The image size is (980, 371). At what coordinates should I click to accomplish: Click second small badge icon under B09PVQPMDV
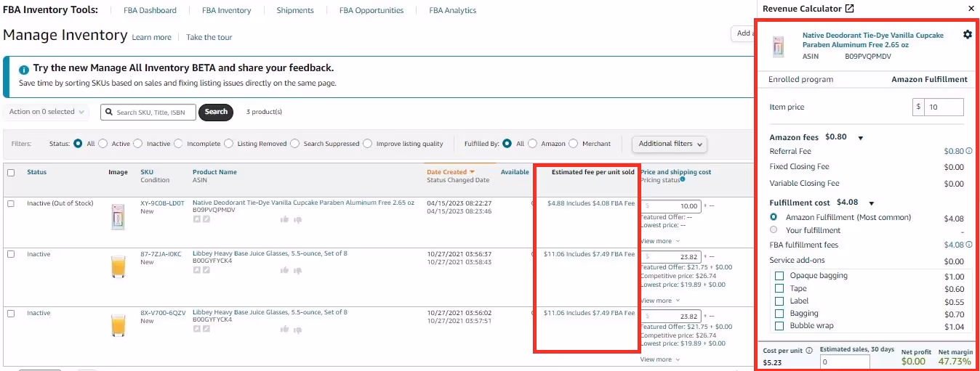pyautogui.click(x=206, y=219)
